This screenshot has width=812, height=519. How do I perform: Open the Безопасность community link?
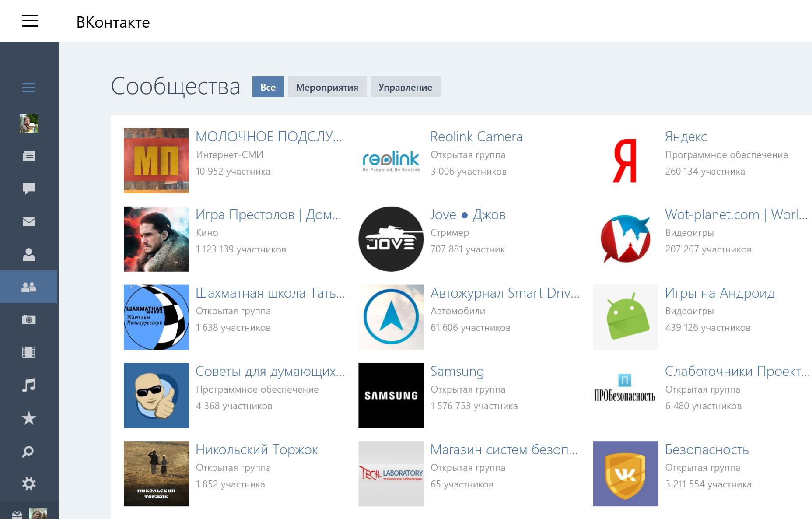coord(707,449)
